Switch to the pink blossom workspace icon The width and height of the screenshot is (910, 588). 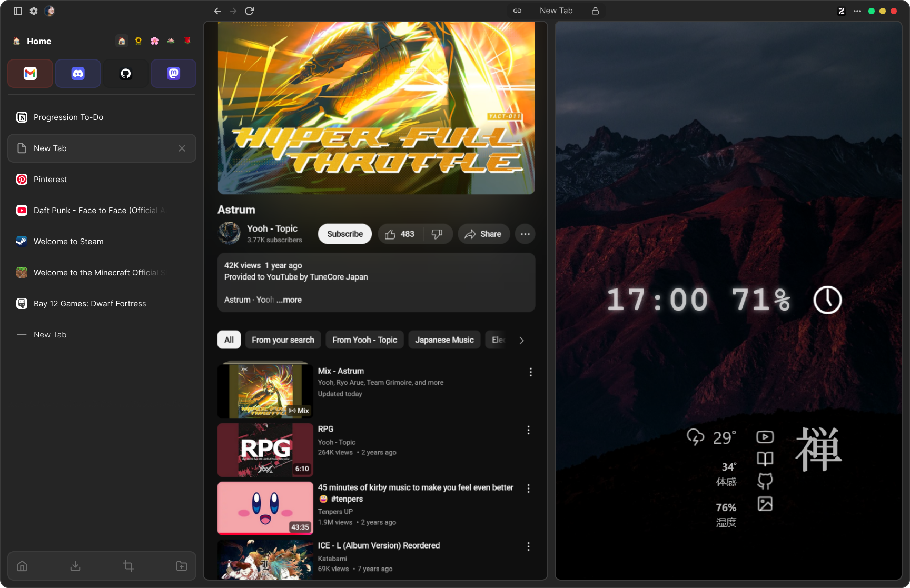(155, 41)
